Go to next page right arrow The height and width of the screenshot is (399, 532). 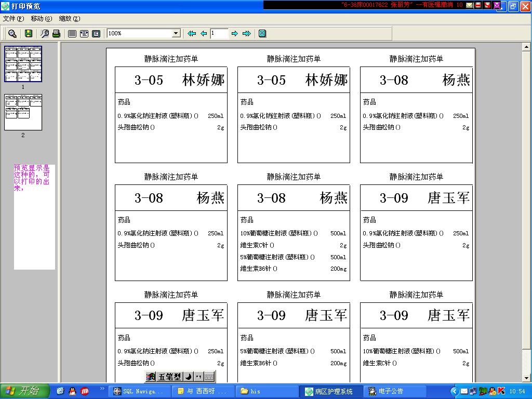tap(234, 33)
